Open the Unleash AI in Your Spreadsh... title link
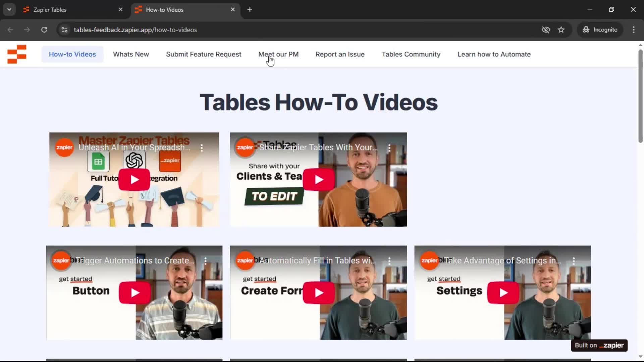Image resolution: width=644 pixels, height=362 pixels. coord(135,147)
